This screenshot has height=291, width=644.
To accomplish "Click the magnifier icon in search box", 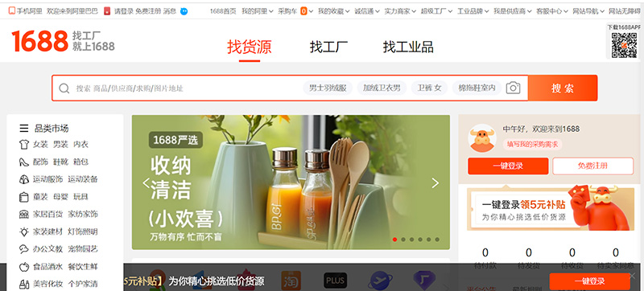I will pos(64,88).
